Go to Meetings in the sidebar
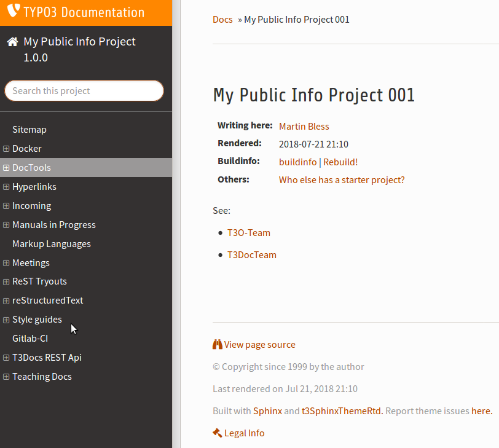499x448 pixels. [31, 263]
